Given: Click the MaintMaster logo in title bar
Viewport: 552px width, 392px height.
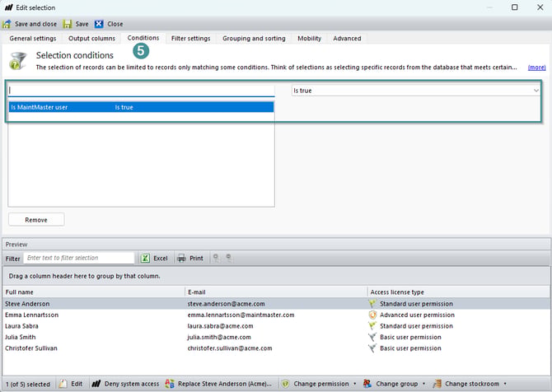Looking at the screenshot, I should pos(8,7).
